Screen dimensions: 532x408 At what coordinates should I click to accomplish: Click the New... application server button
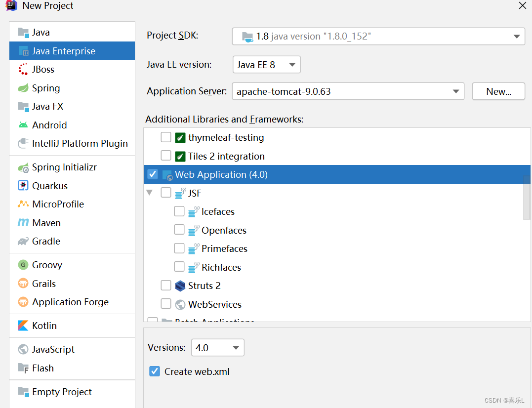pyautogui.click(x=499, y=91)
